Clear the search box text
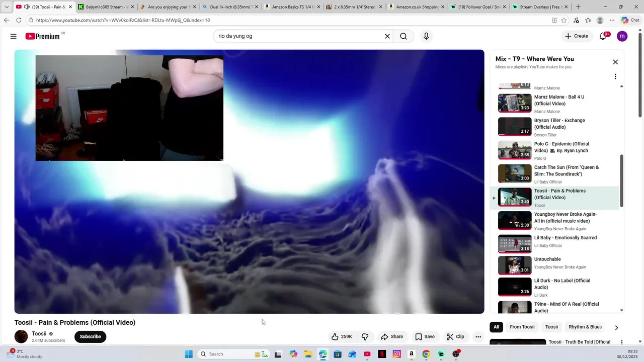Screen dimensions: 644x362 tap(387, 36)
